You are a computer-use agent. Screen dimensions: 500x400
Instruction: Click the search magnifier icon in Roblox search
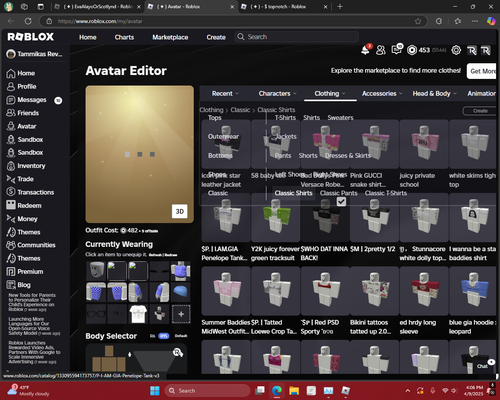[241, 37]
